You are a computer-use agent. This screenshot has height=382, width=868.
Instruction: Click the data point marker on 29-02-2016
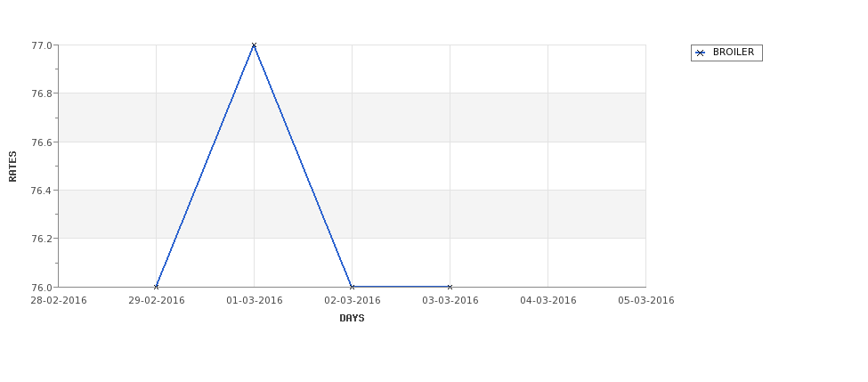pyautogui.click(x=156, y=287)
